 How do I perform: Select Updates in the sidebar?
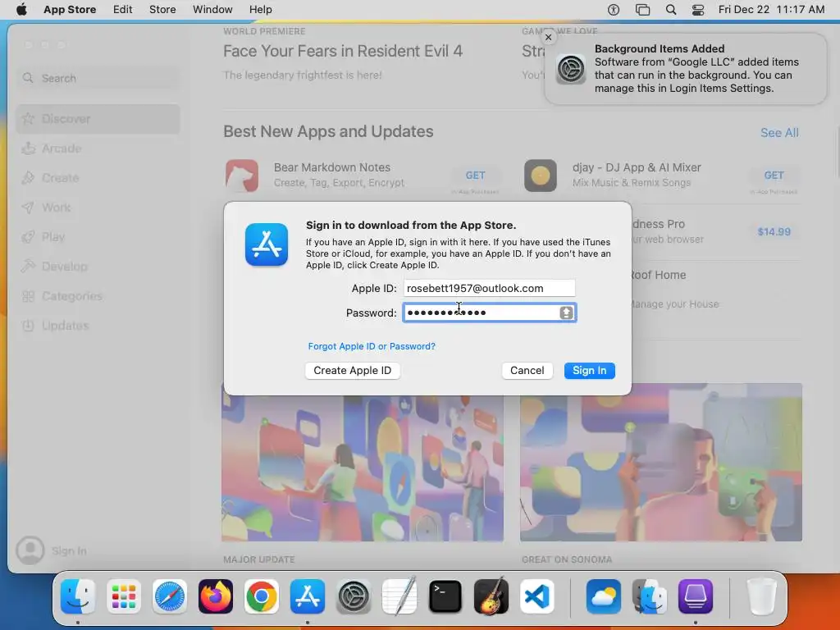tap(98, 325)
